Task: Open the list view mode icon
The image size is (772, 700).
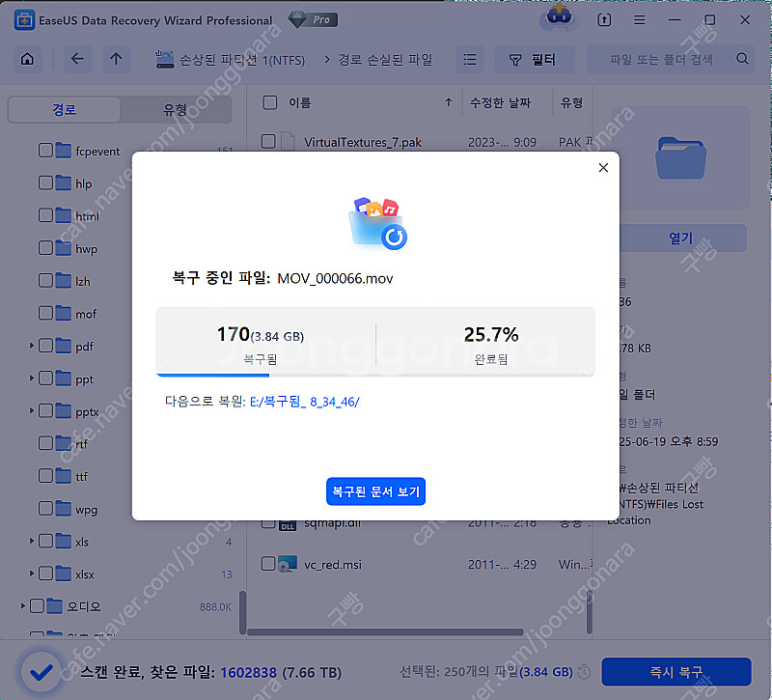Action: click(x=470, y=60)
